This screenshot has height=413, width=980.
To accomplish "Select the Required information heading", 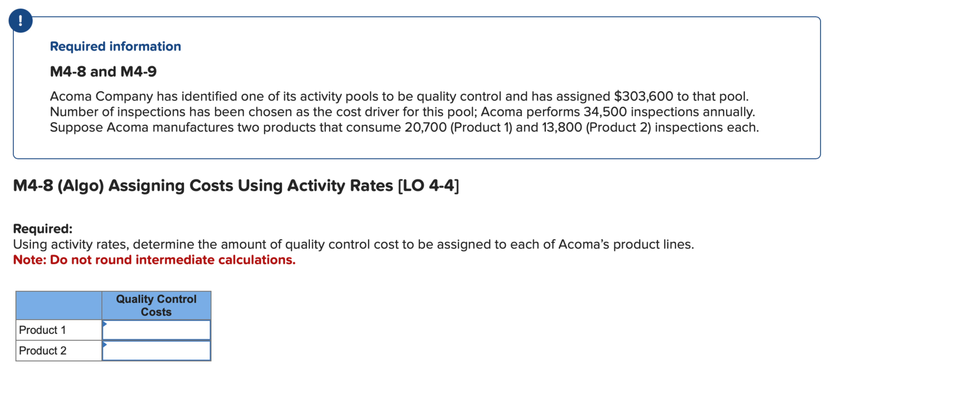I will [115, 46].
